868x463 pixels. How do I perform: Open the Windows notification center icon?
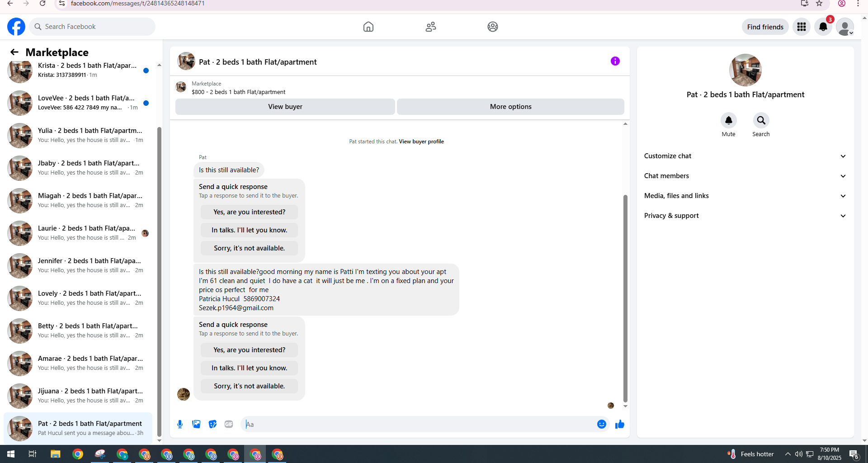(854, 454)
